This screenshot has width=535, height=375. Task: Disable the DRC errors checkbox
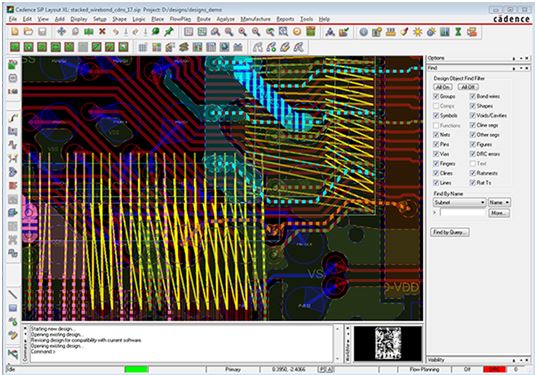[473, 154]
